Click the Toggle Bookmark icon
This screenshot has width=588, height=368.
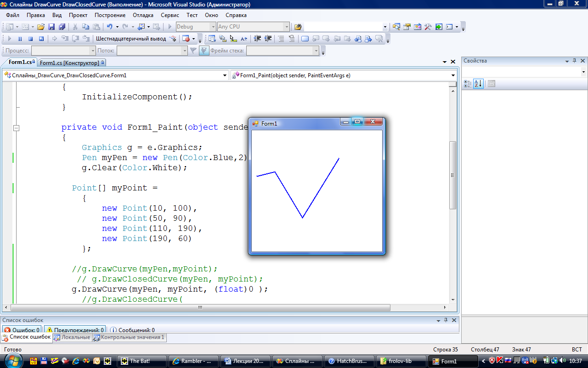(305, 39)
